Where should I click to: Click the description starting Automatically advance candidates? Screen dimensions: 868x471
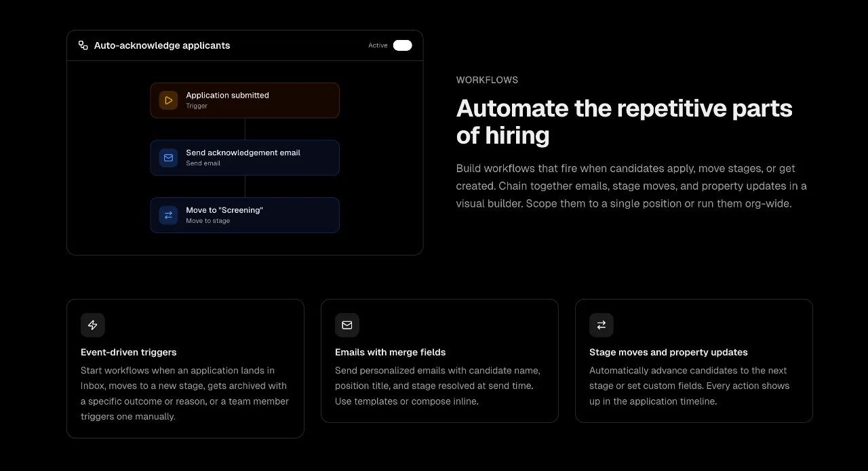(x=690, y=386)
